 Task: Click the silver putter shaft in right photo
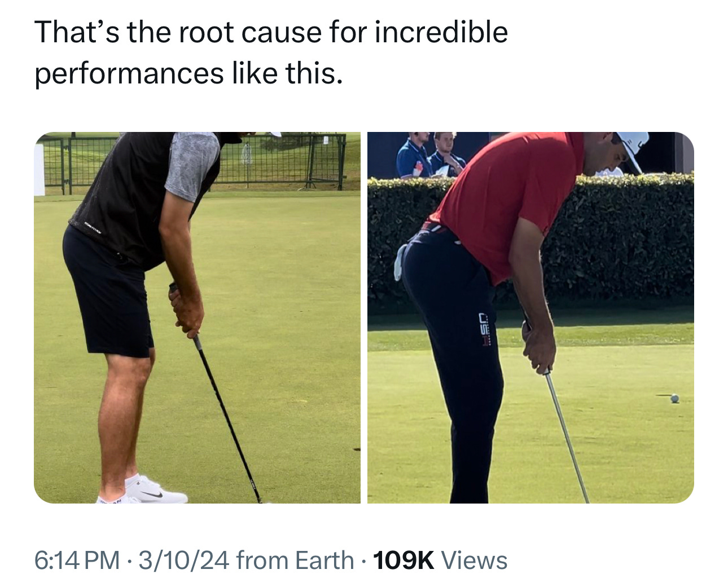point(566,435)
